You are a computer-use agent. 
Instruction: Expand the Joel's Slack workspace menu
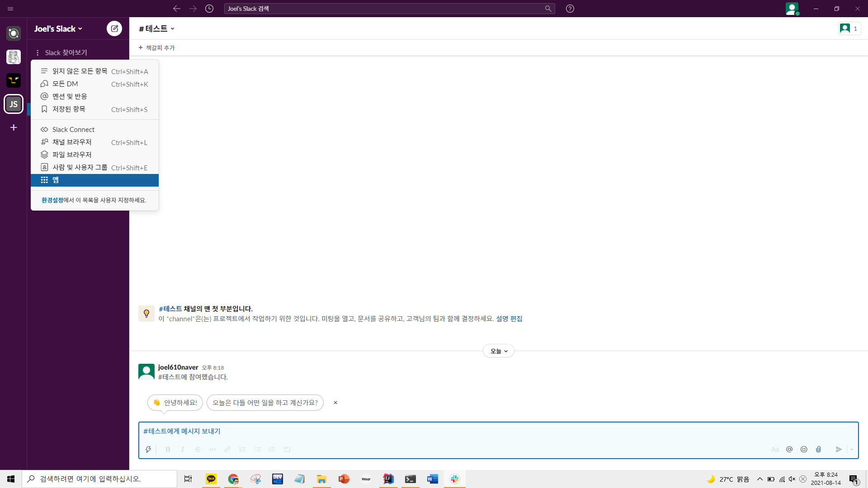pyautogui.click(x=58, y=28)
